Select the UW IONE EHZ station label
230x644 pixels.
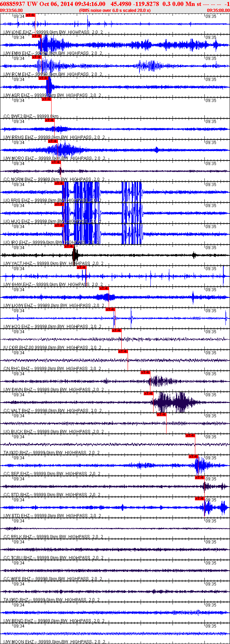pos(17,32)
